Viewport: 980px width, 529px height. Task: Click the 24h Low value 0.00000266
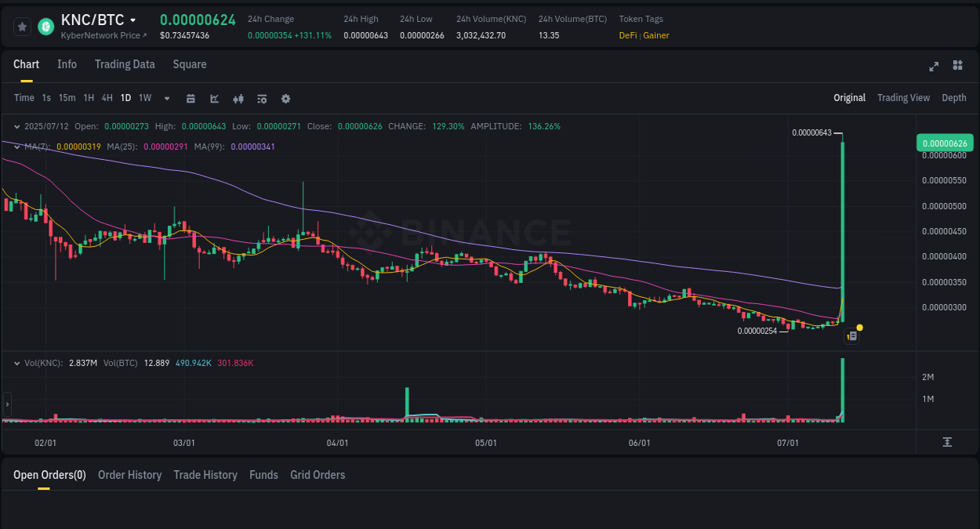coord(422,35)
